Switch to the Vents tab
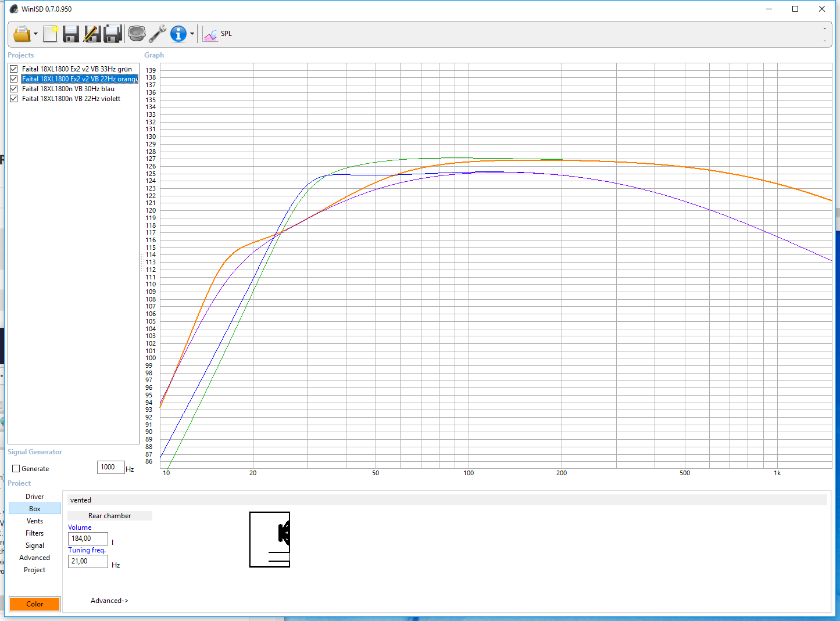Image resolution: width=840 pixels, height=621 pixels. 35,521
